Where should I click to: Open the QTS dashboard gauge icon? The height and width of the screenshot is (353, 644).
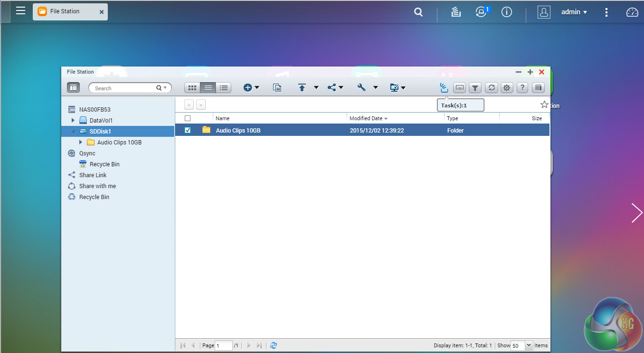(x=632, y=12)
